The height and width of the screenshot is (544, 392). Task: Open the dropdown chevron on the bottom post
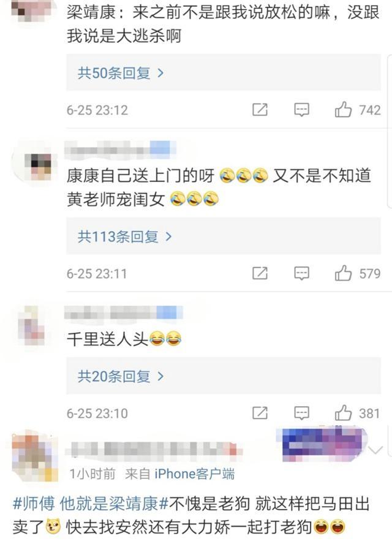pos(375,450)
